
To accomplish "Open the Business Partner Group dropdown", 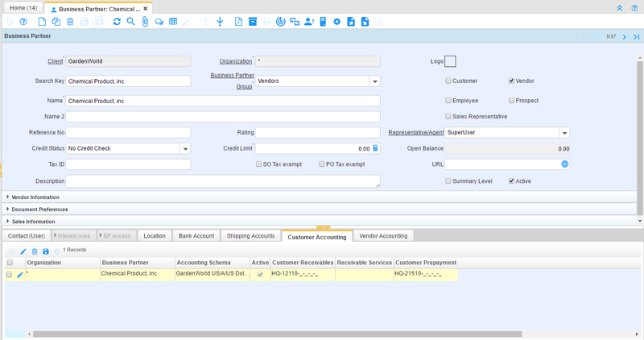I will [x=374, y=81].
